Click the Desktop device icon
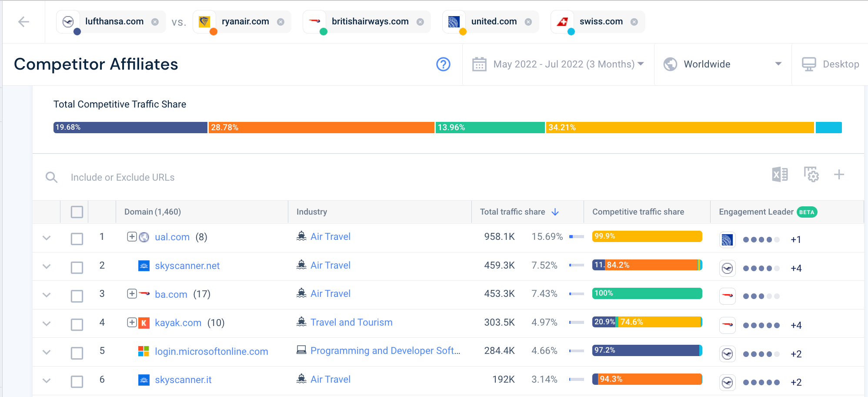This screenshot has width=868, height=397. 810,64
